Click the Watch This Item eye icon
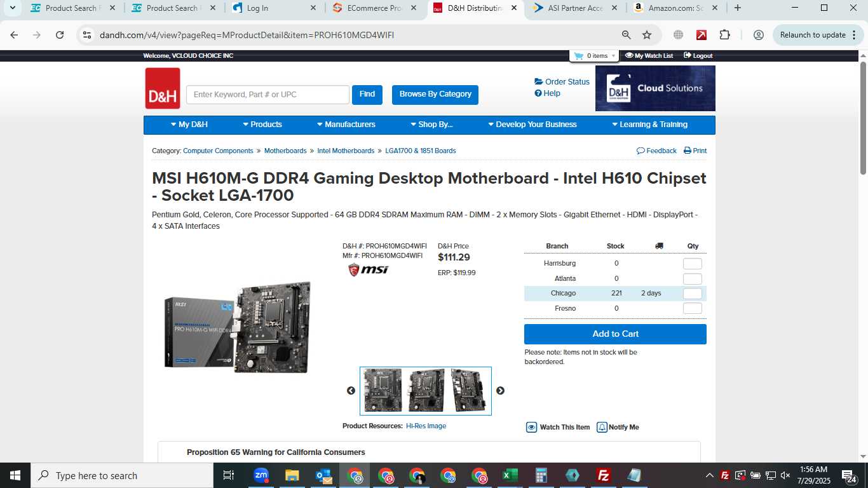 [x=532, y=427]
